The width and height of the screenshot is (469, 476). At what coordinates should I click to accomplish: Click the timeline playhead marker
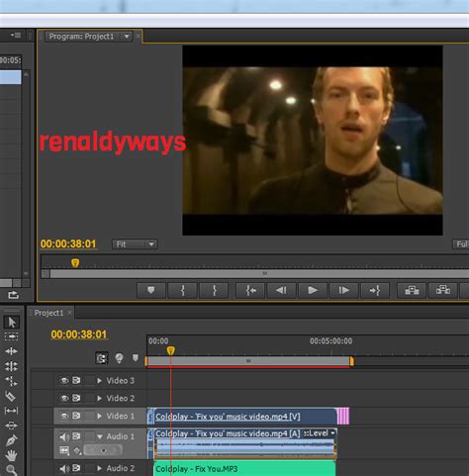[170, 350]
